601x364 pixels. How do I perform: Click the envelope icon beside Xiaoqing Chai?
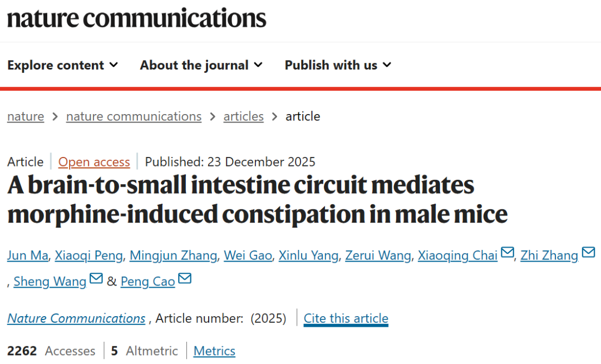507,253
